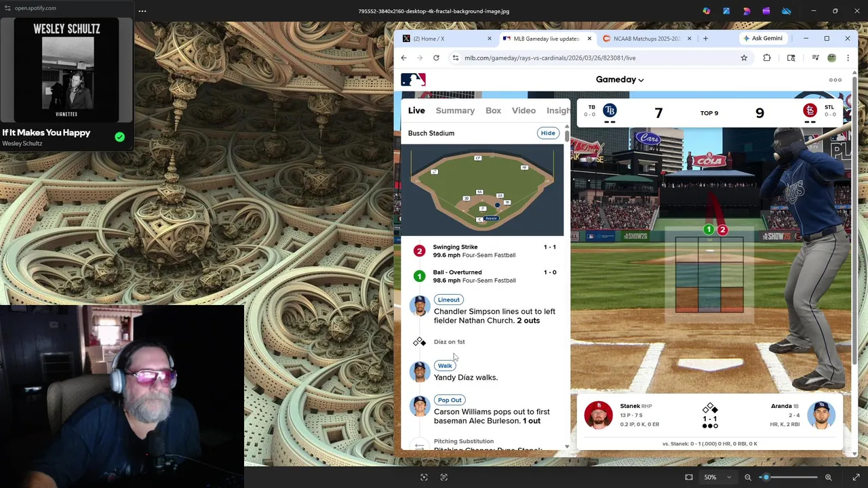Click the Ask Gemini button
Image resolution: width=868 pixels, height=488 pixels.
point(763,39)
